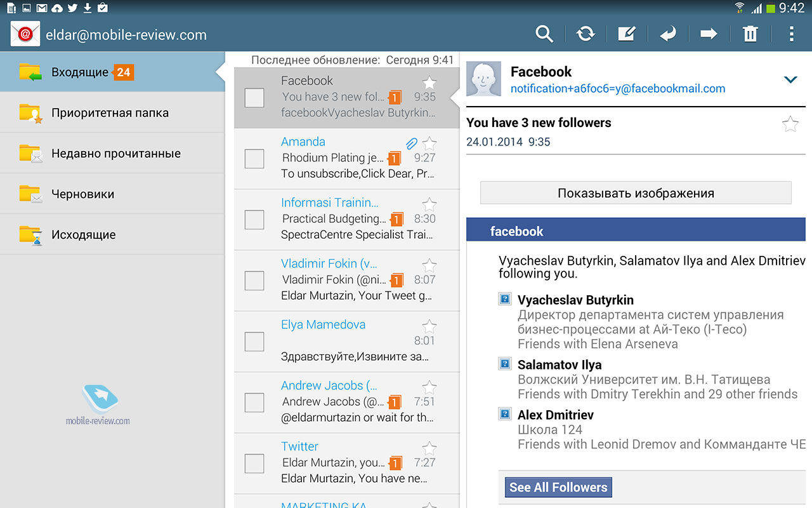Tap the battery status icon
Screen dimensions: 812x508
770,8
